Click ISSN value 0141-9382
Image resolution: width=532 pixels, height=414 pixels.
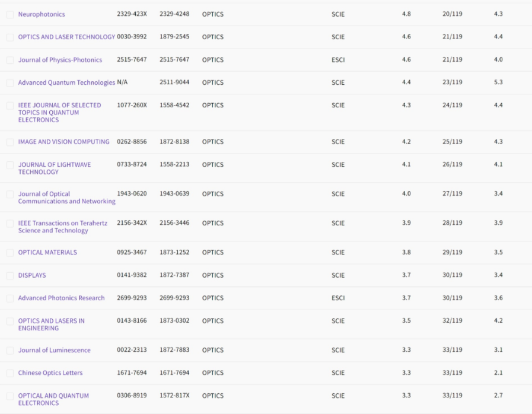(x=132, y=275)
